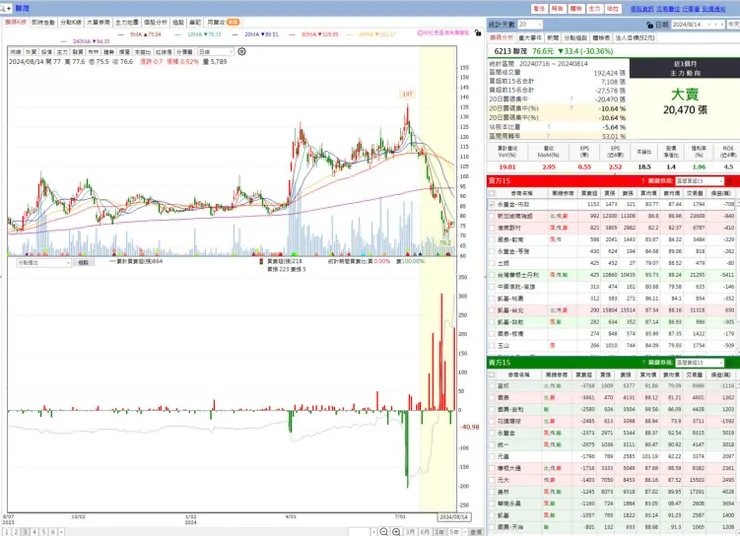Screen dimensions: 740x536
Task: Open the help icon in 賣方15 header
Action: 643,362
